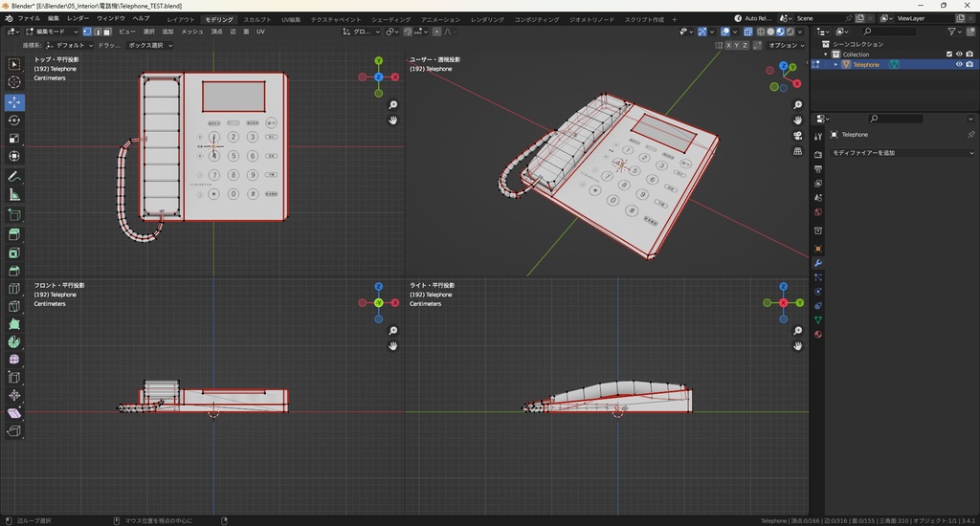Expand the Telephone object tree item
Image resolution: width=980 pixels, height=526 pixels.
pyautogui.click(x=835, y=65)
